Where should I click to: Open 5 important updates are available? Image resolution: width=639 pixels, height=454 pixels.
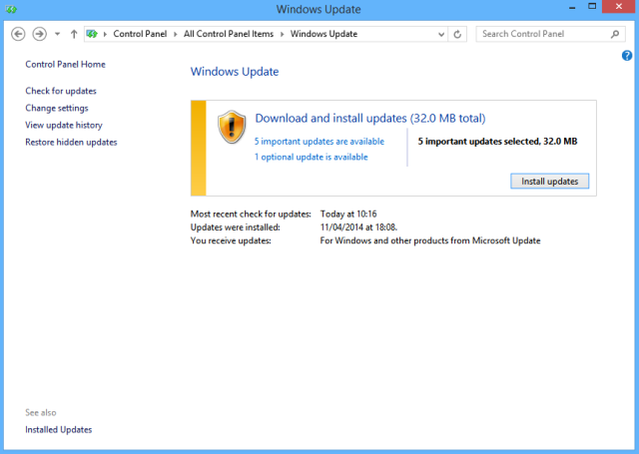(x=319, y=141)
